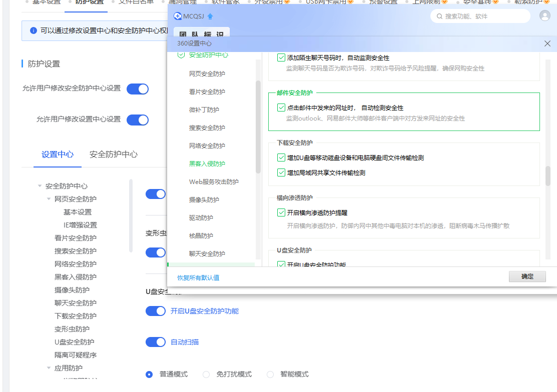Uncheck 开启横向渗透防护提醒 checkbox
The image size is (557, 392).
(281, 212)
